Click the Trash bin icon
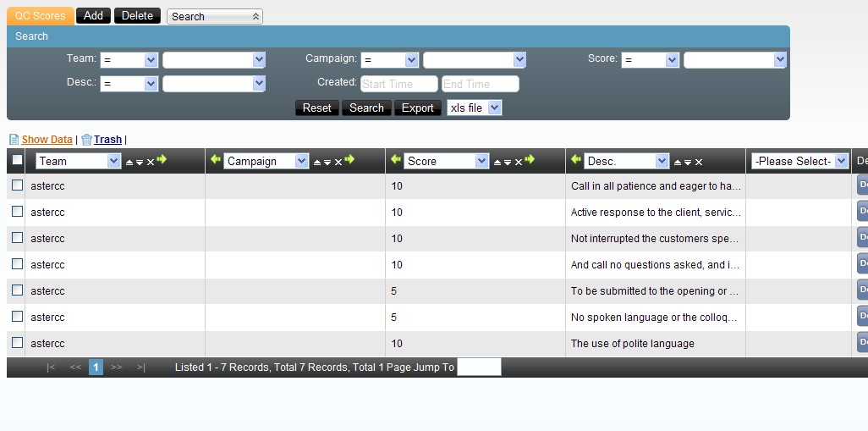The height and width of the screenshot is (431, 868). tap(86, 140)
